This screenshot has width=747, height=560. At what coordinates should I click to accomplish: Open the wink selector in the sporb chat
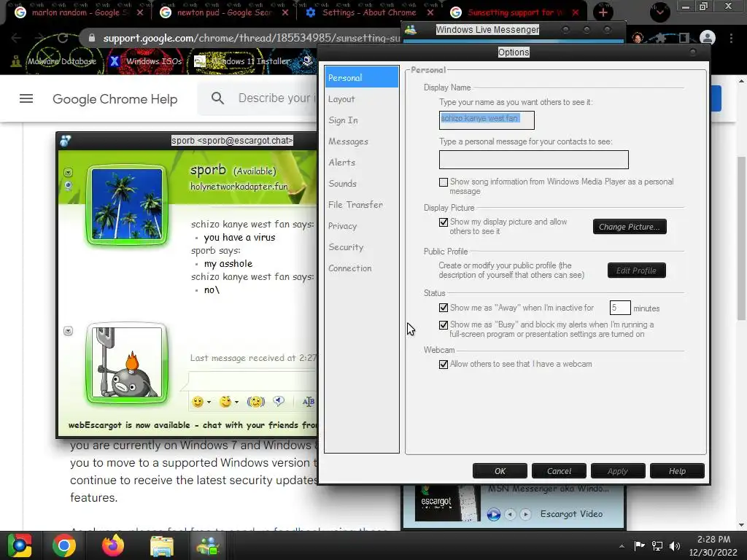click(226, 402)
